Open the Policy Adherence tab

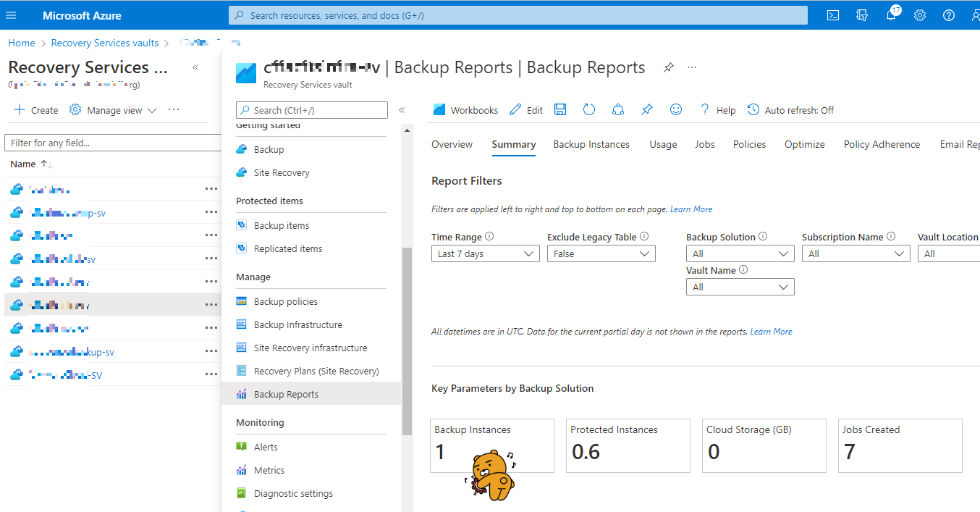[882, 144]
